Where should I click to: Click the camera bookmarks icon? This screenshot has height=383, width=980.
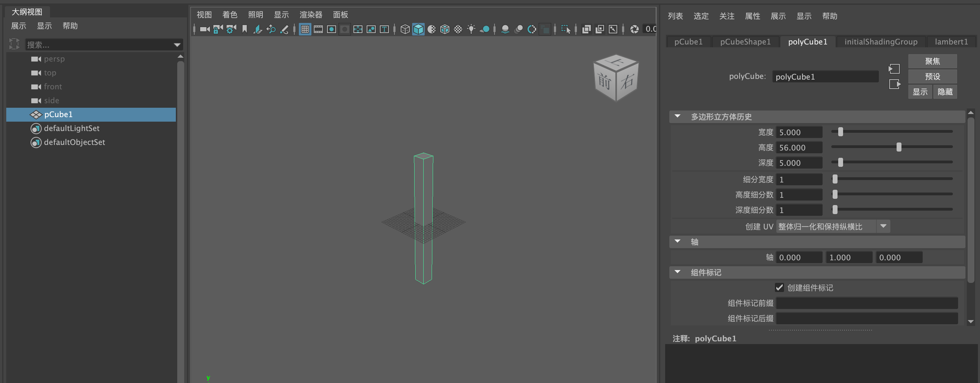[x=245, y=29]
